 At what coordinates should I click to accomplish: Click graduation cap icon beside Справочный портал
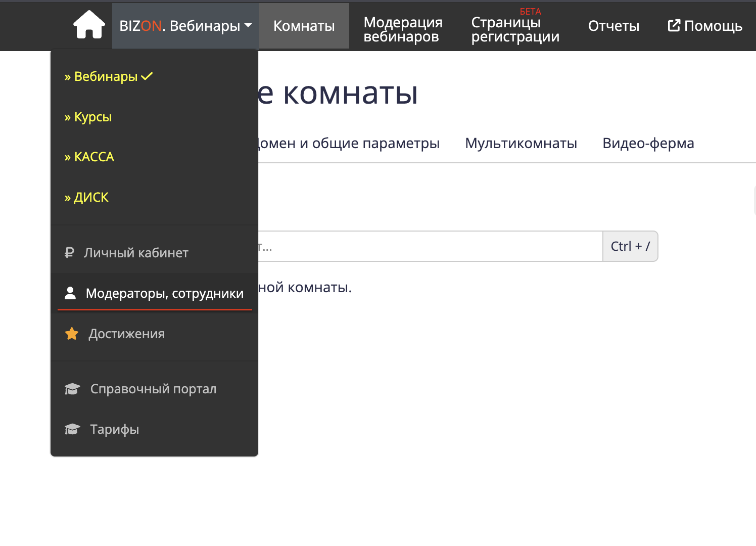72,389
